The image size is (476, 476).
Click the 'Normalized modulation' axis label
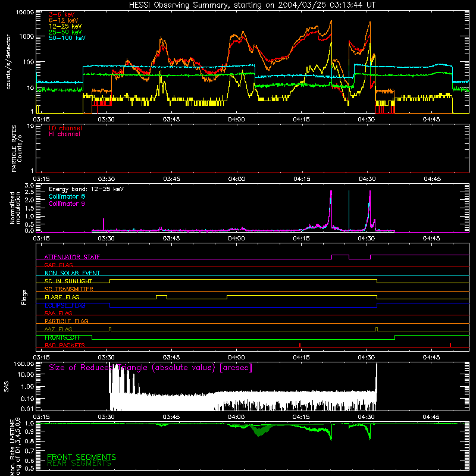click(x=14, y=208)
